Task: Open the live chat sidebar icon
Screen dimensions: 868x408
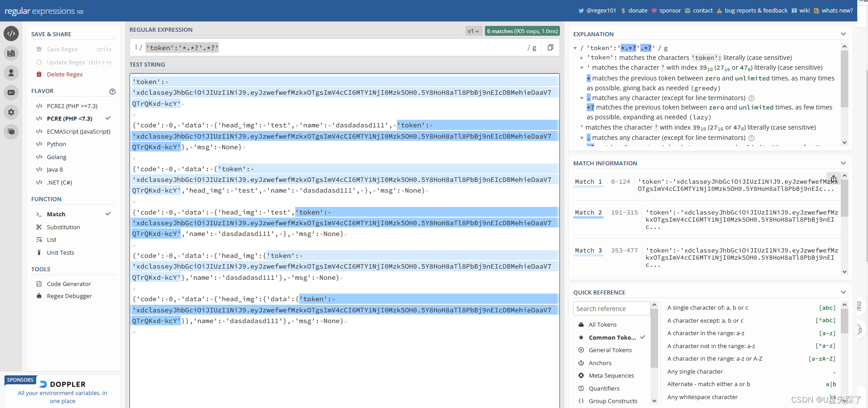Action: pos(11,132)
